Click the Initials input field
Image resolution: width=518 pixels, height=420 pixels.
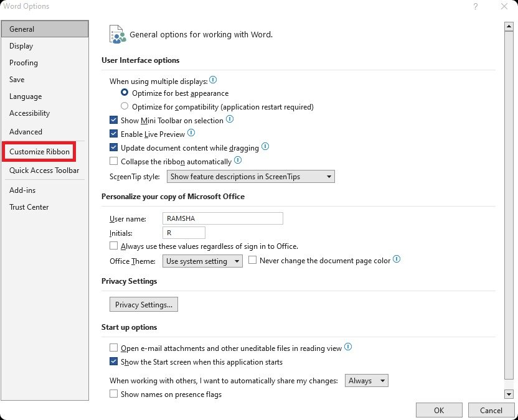(x=184, y=233)
